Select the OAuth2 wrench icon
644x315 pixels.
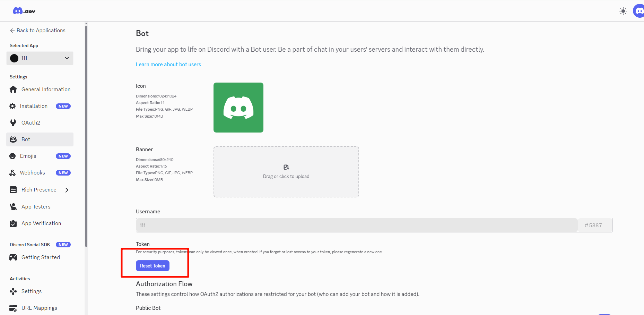(13, 122)
